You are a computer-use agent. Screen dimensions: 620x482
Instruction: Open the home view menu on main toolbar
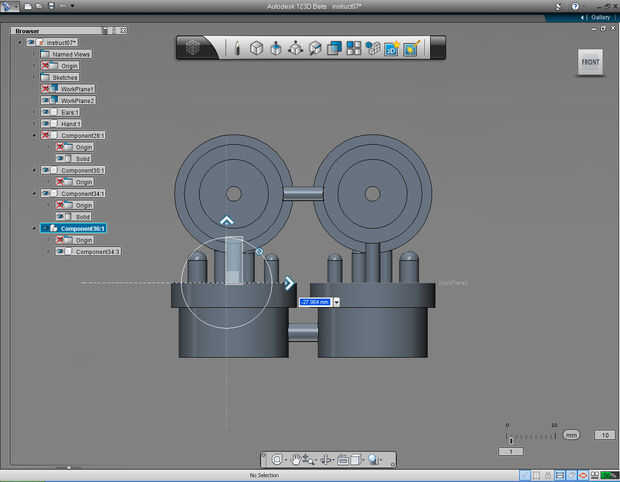[x=195, y=47]
